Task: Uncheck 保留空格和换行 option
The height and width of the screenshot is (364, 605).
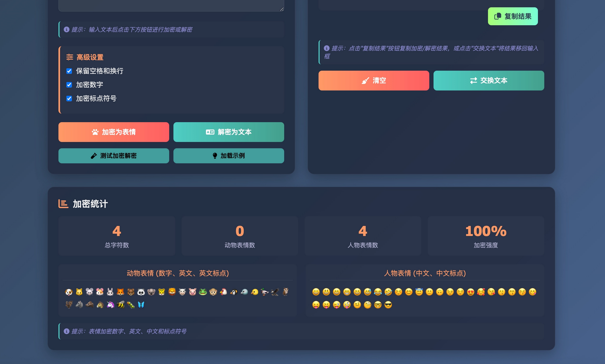Action: pyautogui.click(x=69, y=71)
